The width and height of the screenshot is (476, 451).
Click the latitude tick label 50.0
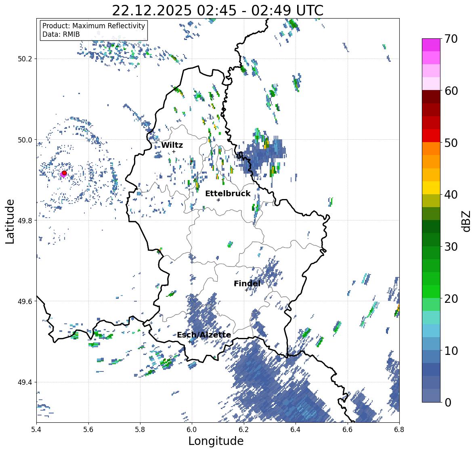click(25, 140)
